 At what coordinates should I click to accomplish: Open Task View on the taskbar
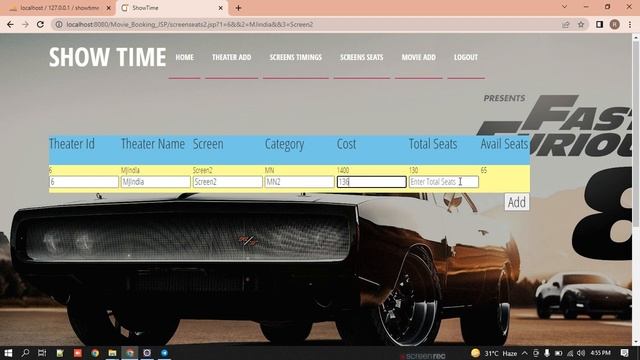[x=42, y=353]
